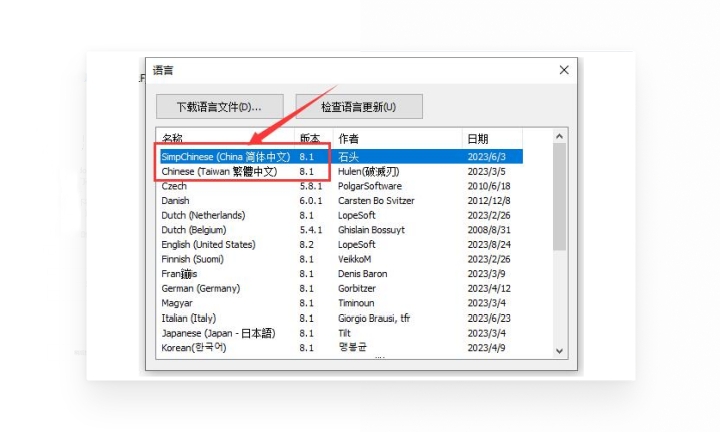Select the German (Germany) language row

point(342,289)
